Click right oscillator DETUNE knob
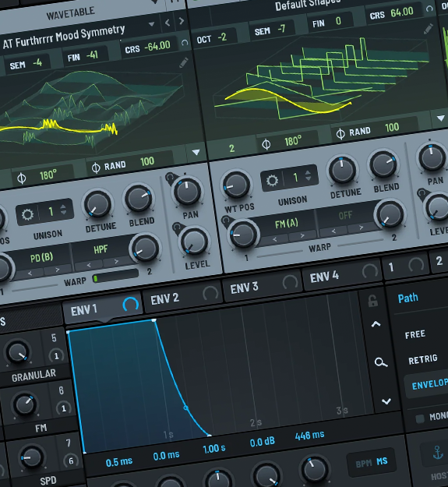Screen dimensions: 448x487 [x=343, y=170]
